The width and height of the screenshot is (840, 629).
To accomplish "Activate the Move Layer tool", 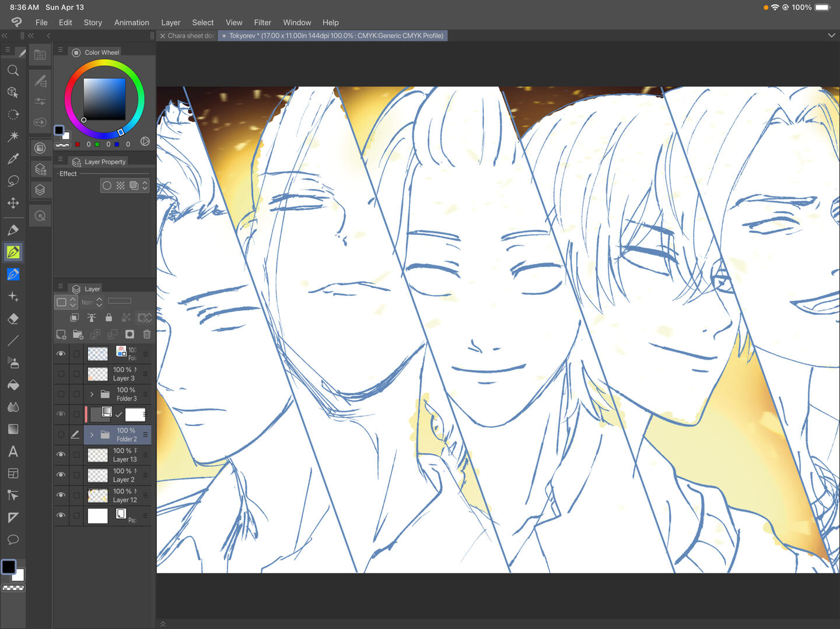I will [13, 203].
